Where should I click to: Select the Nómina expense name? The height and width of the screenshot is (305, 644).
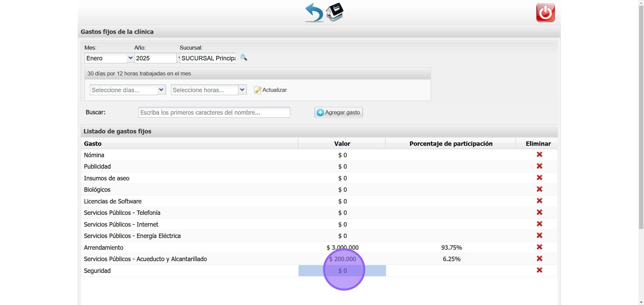[94, 155]
